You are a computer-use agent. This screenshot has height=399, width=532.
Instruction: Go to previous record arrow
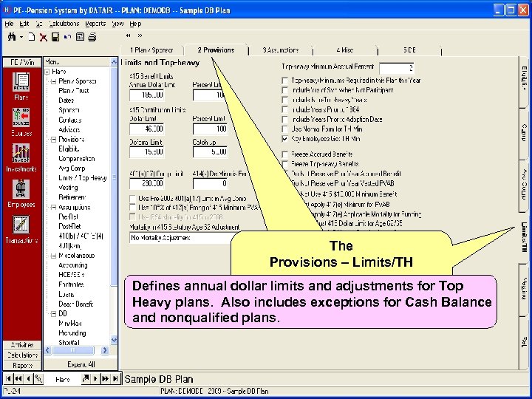click(x=29, y=378)
